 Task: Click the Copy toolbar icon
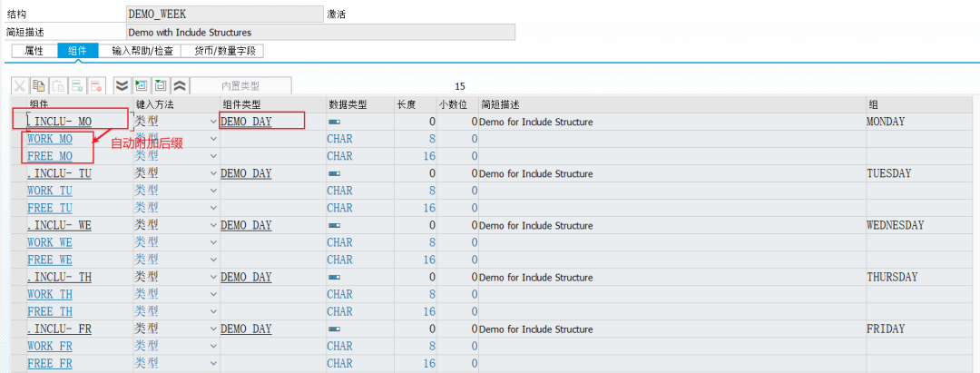point(39,85)
